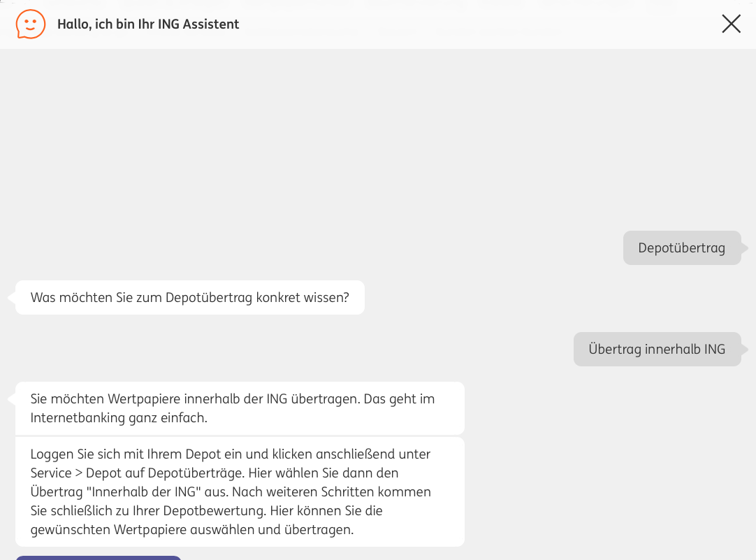The image size is (756, 560).
Task: Select the "Depotübertrag" user message bubble
Action: (682, 248)
